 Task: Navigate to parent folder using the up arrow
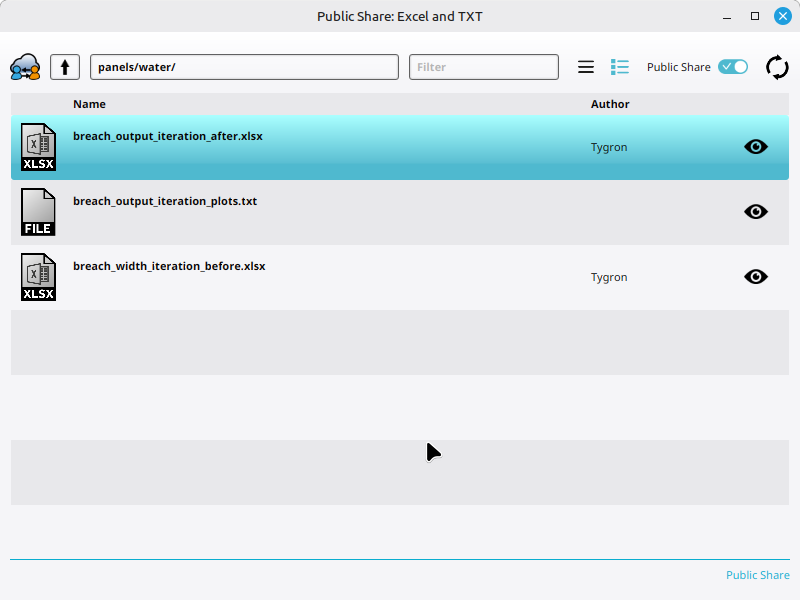tap(65, 66)
